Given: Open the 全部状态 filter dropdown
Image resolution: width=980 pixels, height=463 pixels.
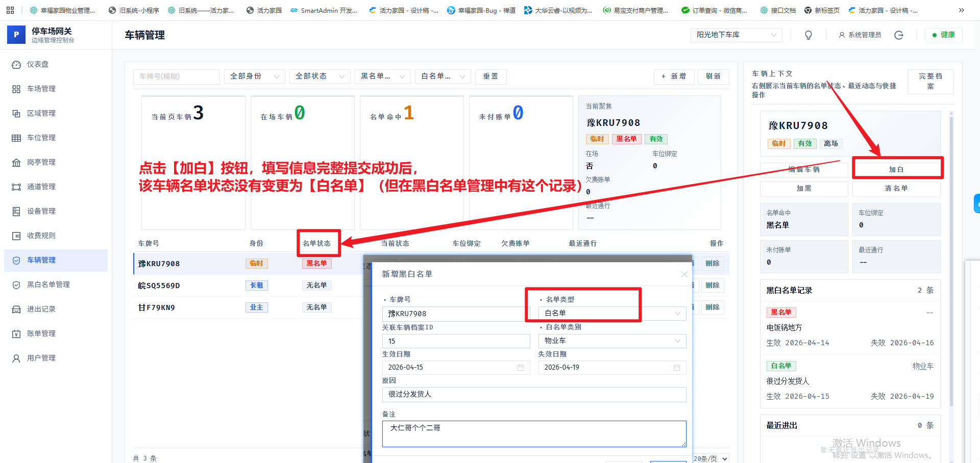Looking at the screenshot, I should coord(320,76).
